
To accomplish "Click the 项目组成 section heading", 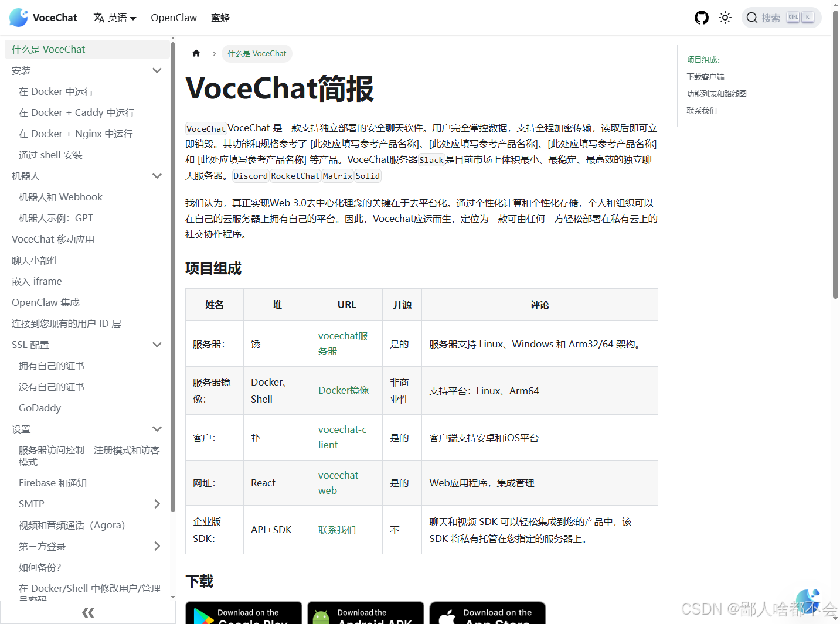I will click(x=213, y=268).
